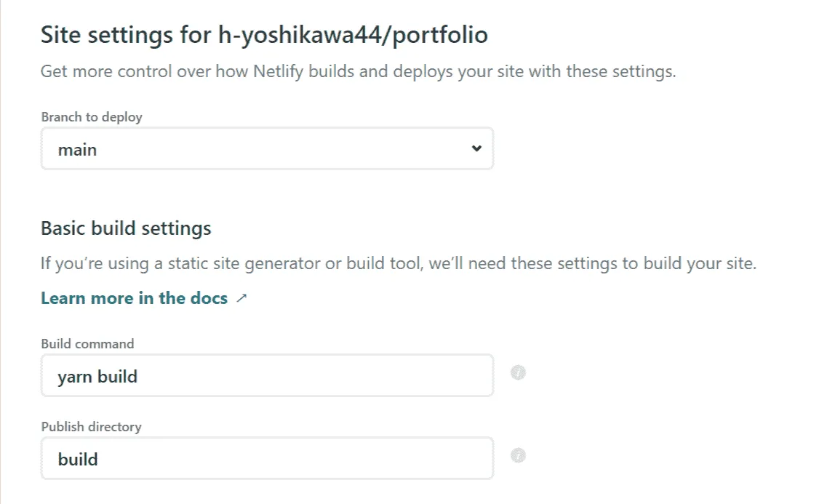Click the 'Branch to deploy' label
The height and width of the screenshot is (504, 819).
(92, 117)
